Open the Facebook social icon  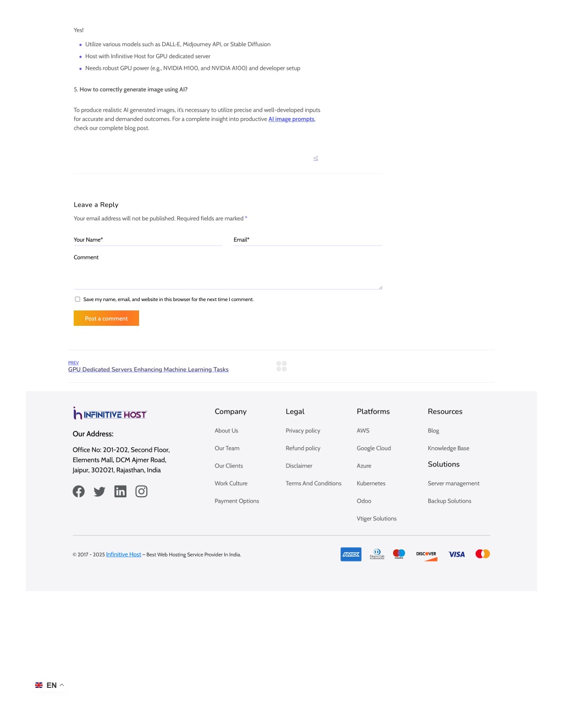click(x=79, y=491)
